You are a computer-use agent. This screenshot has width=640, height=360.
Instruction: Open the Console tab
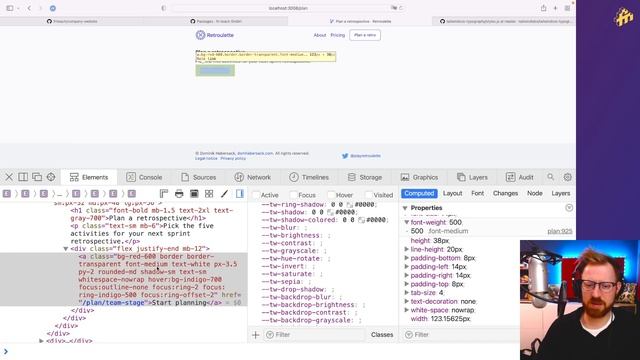[144, 177]
